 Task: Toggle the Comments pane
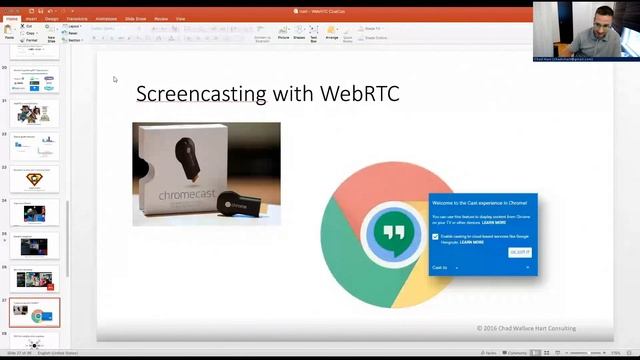(x=514, y=353)
